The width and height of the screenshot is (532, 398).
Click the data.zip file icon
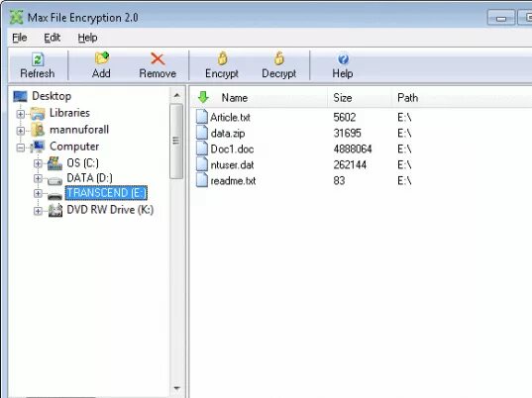tap(202, 133)
